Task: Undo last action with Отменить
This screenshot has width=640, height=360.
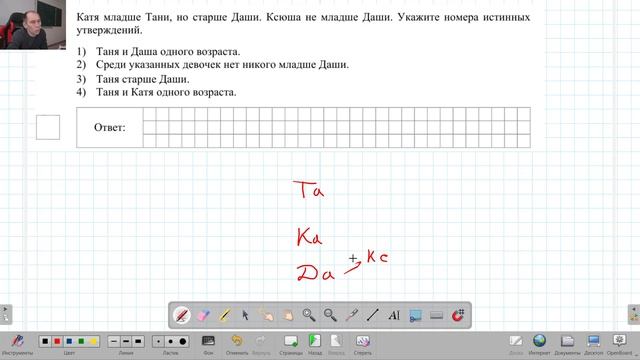Action: pos(237,344)
